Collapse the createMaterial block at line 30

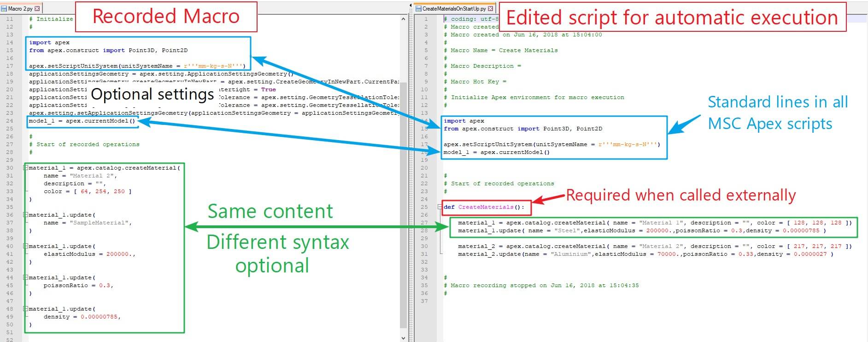(x=26, y=168)
